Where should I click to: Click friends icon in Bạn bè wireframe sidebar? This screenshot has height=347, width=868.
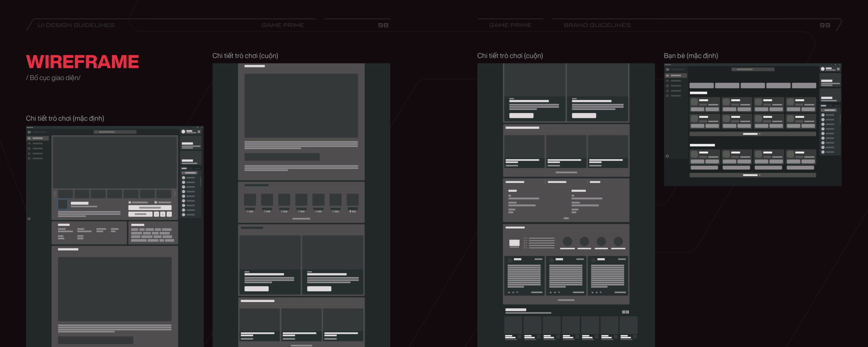click(668, 91)
